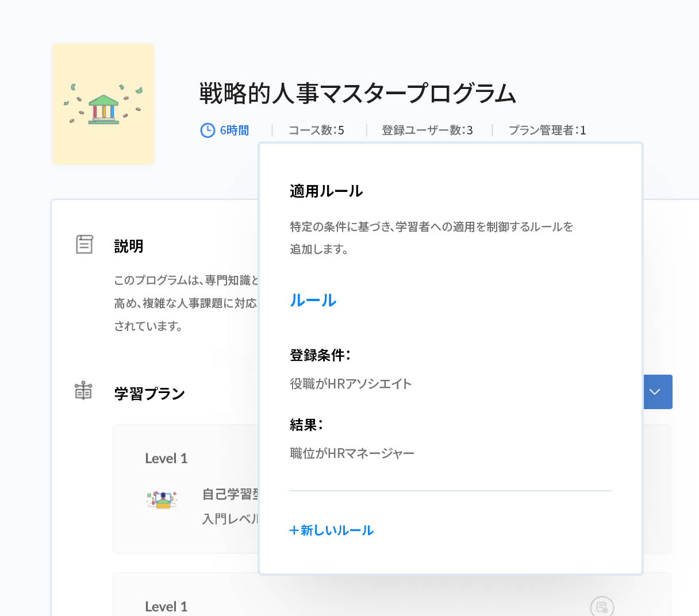Select the 役職がHRアソシエイト condition text
699x616 pixels.
350,384
